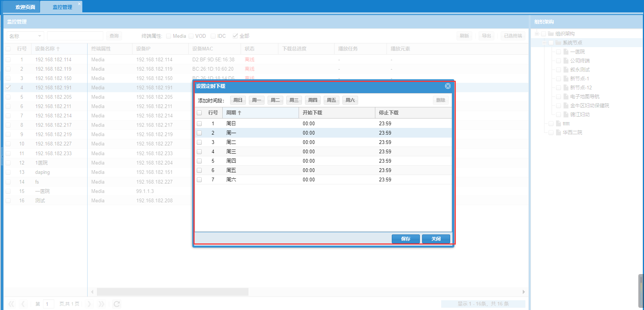Image resolution: width=644 pixels, height=310 pixels.
Task: Click 保存 to save schedule
Action: coord(406,239)
